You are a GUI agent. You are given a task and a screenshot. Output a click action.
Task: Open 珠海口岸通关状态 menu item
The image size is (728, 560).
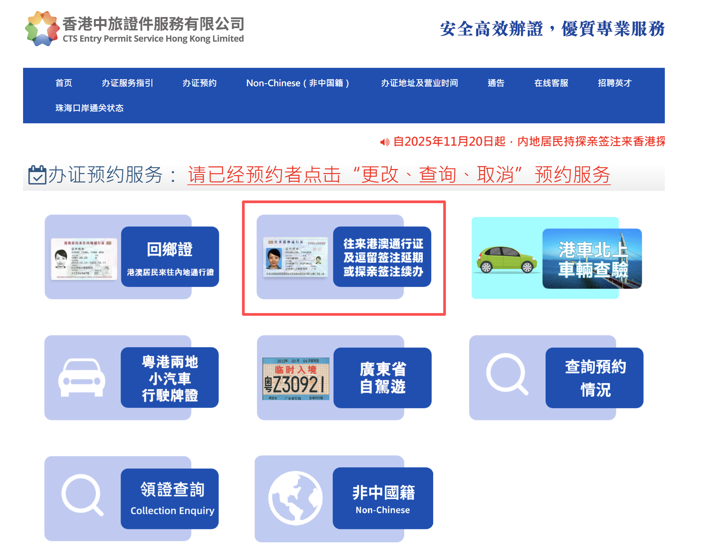pyautogui.click(x=89, y=108)
